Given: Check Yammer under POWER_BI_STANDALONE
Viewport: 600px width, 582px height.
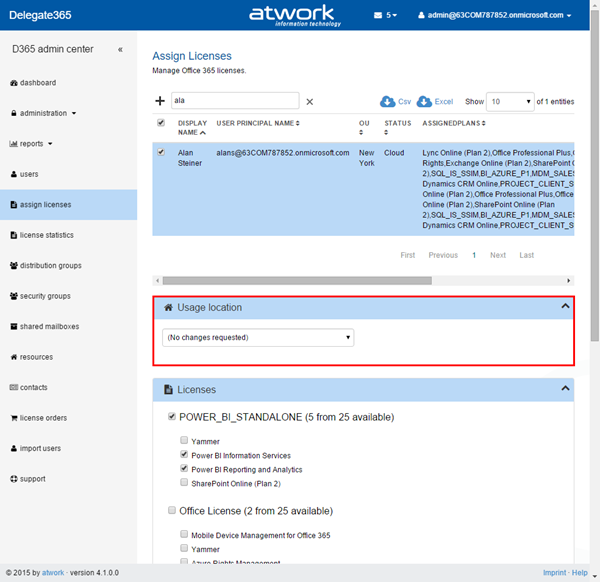Looking at the screenshot, I should pos(184,440).
